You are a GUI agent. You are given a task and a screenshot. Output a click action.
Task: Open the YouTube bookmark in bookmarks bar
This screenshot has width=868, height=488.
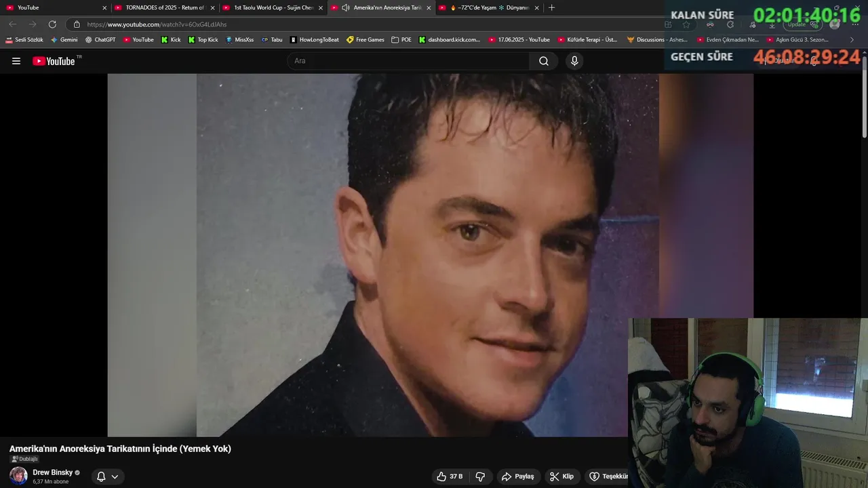click(138, 40)
